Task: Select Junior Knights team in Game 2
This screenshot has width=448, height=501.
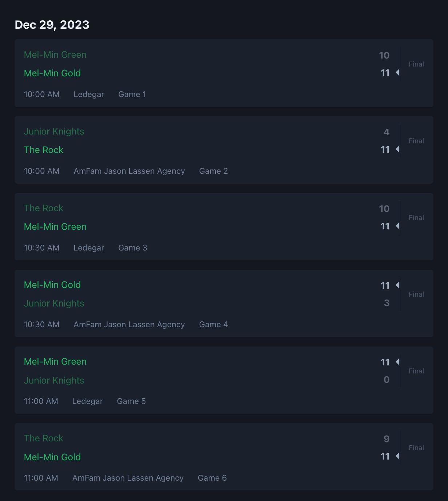Action: pos(54,131)
